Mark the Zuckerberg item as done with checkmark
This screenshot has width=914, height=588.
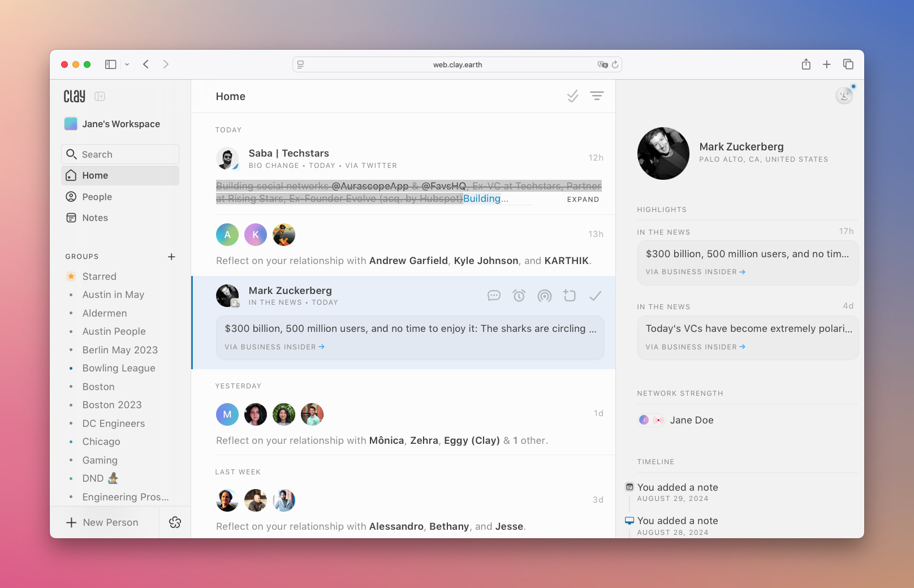(x=595, y=296)
